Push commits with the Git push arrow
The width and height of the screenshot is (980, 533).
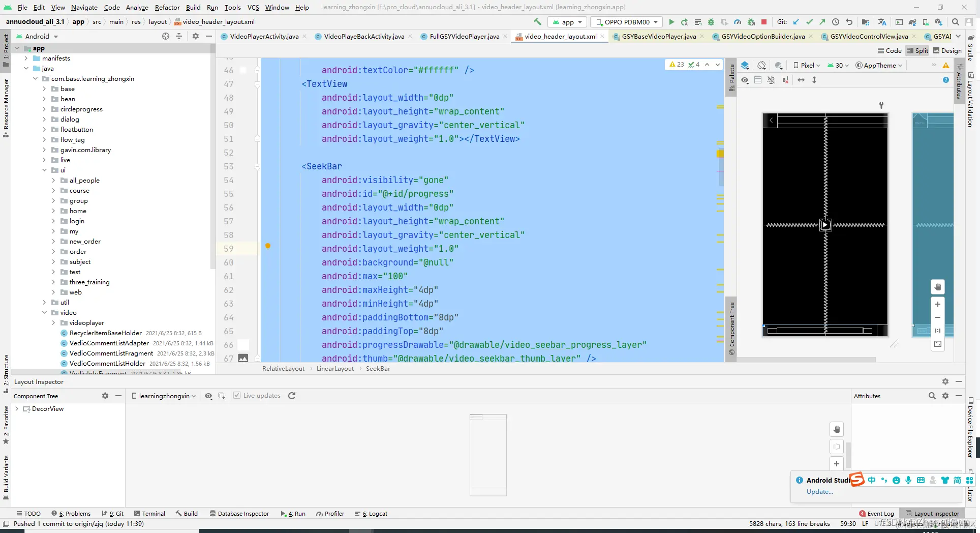[822, 22]
